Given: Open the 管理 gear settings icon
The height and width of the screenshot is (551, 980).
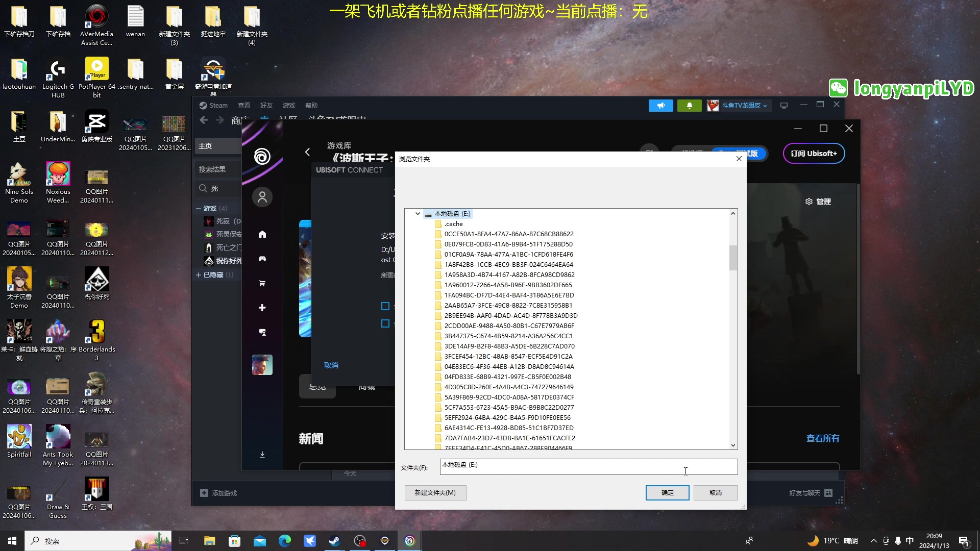Looking at the screenshot, I should 808,202.
